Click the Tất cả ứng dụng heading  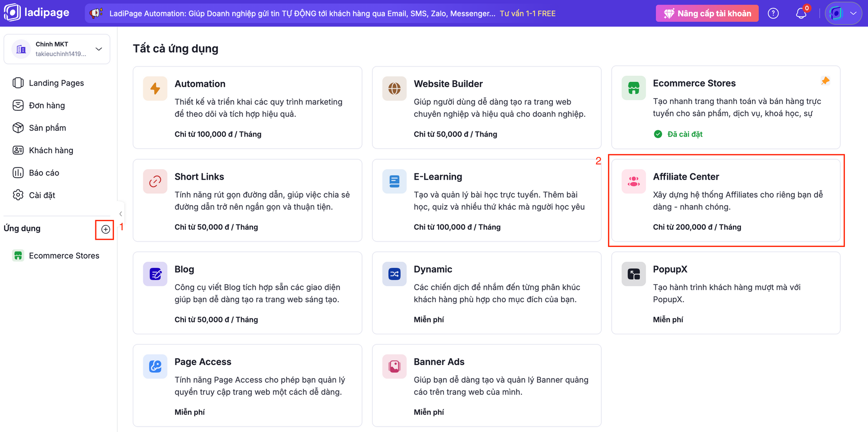(175, 48)
